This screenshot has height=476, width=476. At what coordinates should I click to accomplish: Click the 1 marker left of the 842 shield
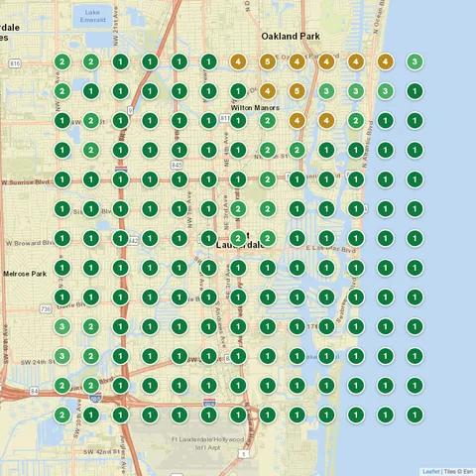click(x=121, y=238)
